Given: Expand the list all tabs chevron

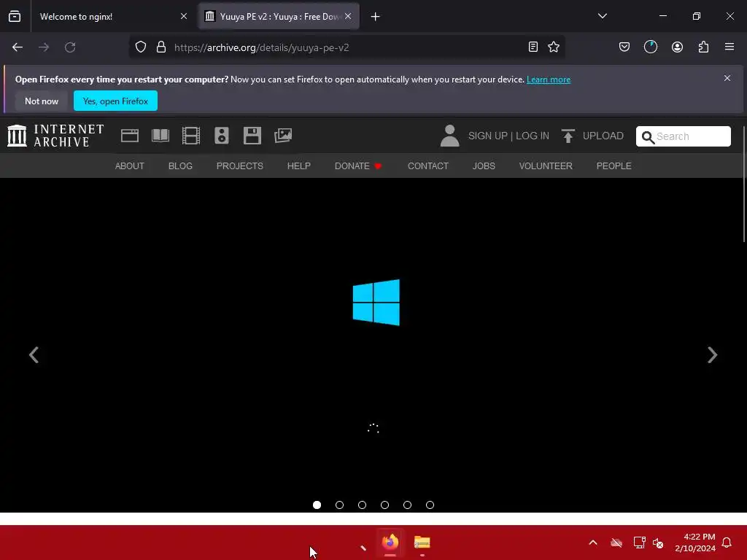Looking at the screenshot, I should pos(603,16).
